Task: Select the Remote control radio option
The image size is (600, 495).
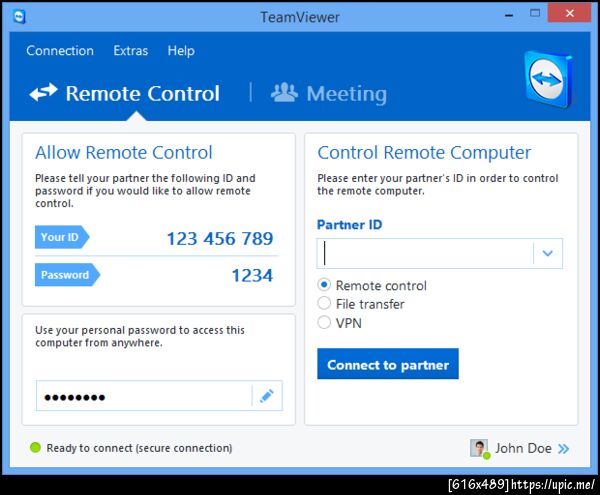Action: coord(324,285)
